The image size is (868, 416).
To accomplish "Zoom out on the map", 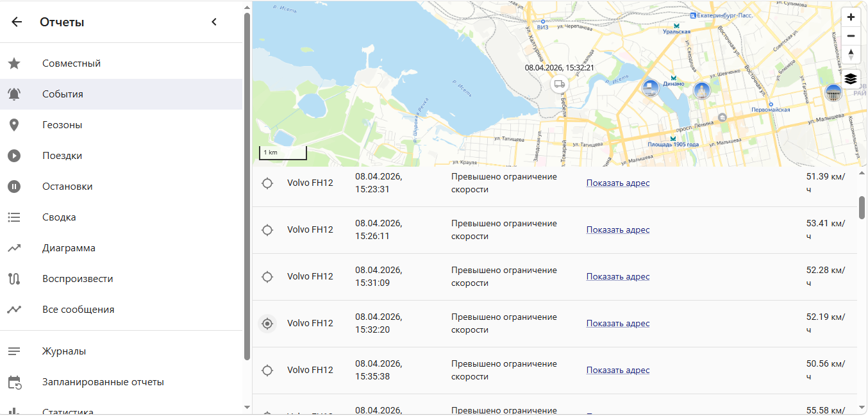I will tap(851, 36).
